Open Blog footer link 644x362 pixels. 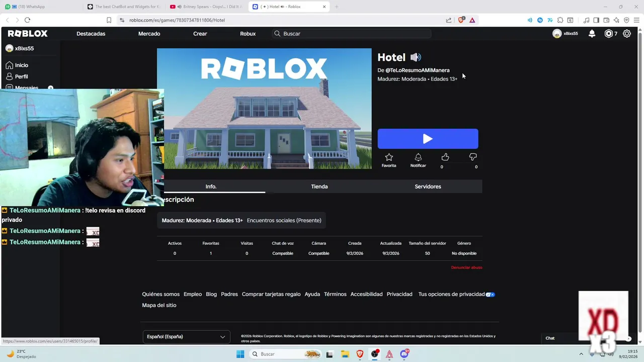coord(211,294)
